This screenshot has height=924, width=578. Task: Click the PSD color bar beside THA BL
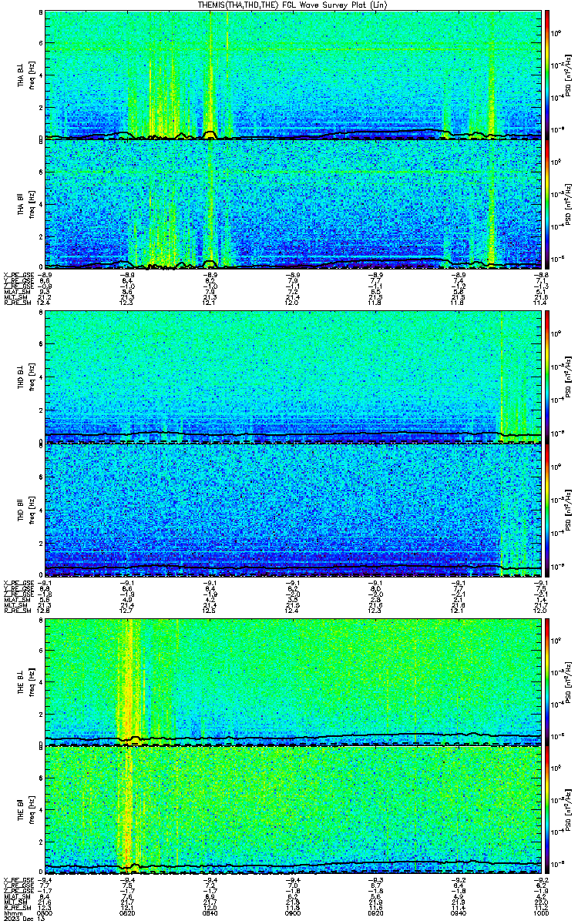[x=547, y=74]
